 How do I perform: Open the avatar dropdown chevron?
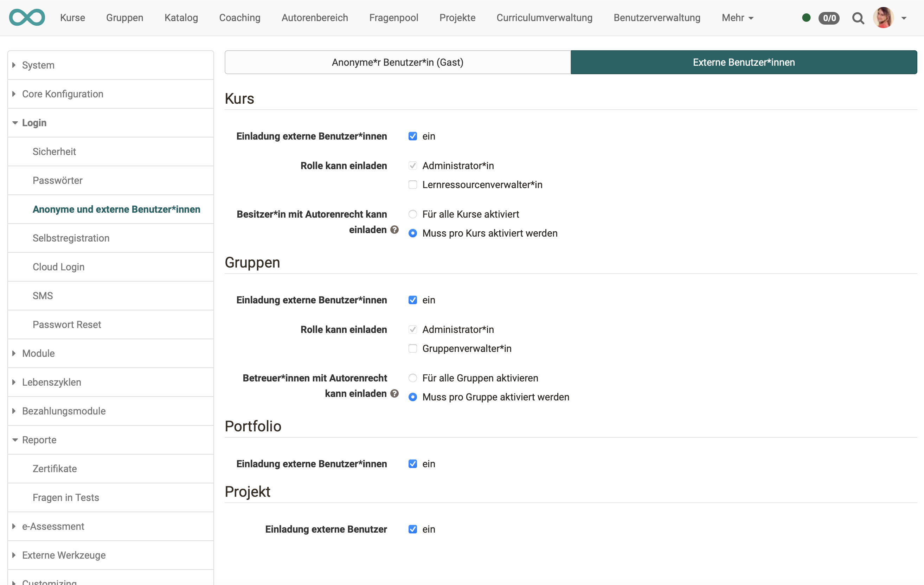click(x=904, y=18)
